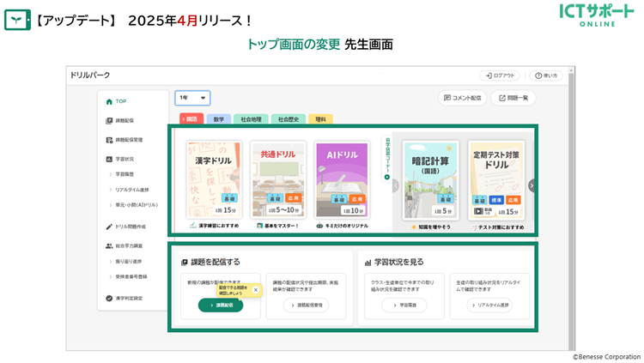Switch to the 理科 subject tab
644x363 pixels.
[320, 119]
